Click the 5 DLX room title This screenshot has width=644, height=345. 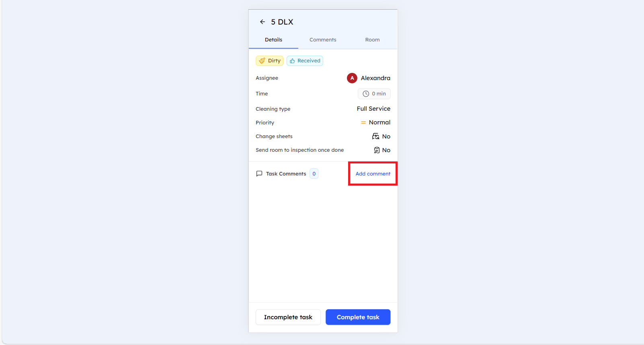tap(282, 22)
